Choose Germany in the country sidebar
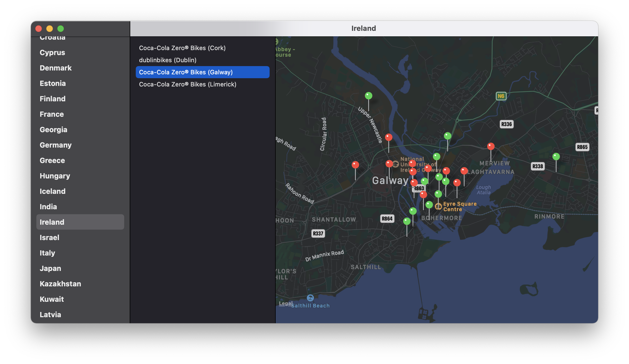 point(80,145)
